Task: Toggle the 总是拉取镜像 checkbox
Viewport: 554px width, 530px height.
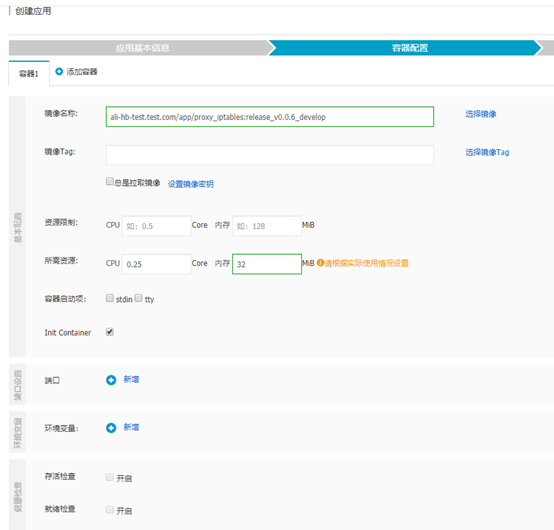Action: point(110,181)
